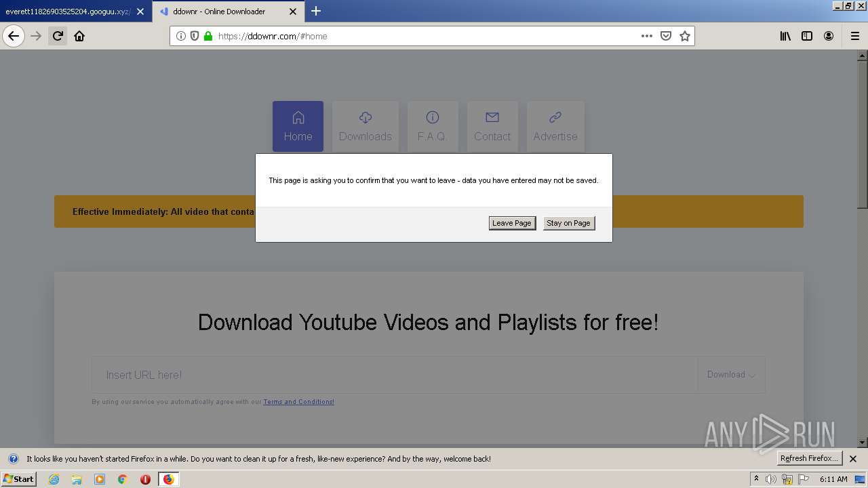Click the Download Youtube Videos heading
The image size is (868, 488).
tap(428, 322)
